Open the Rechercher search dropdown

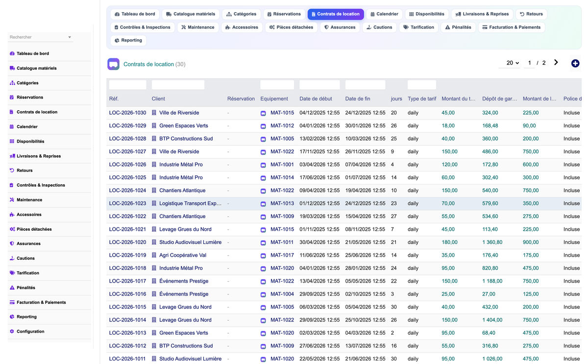coord(41,37)
